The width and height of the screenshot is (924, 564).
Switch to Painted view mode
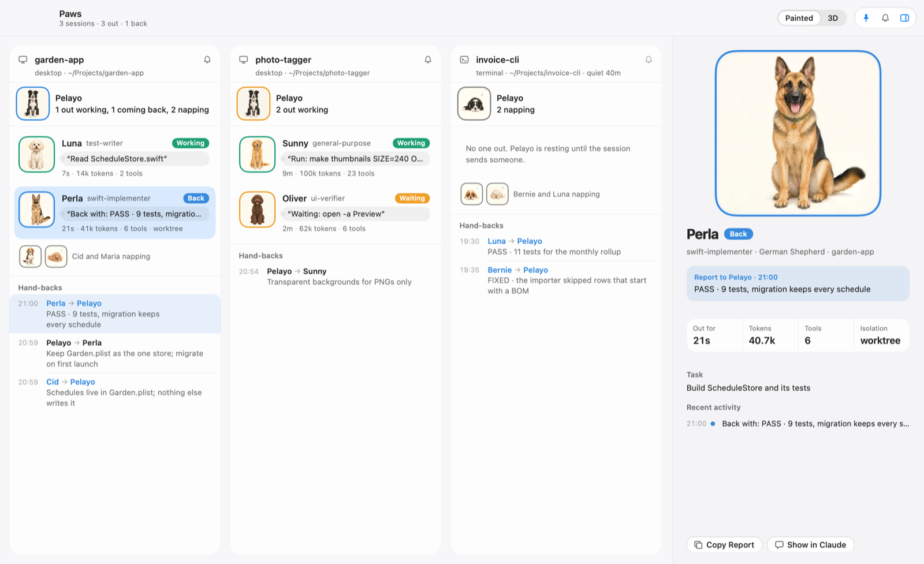click(x=799, y=18)
